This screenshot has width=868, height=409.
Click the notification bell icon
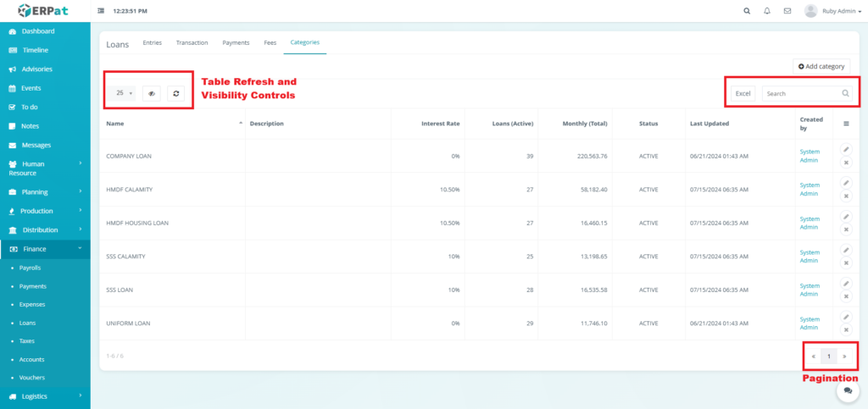point(767,11)
